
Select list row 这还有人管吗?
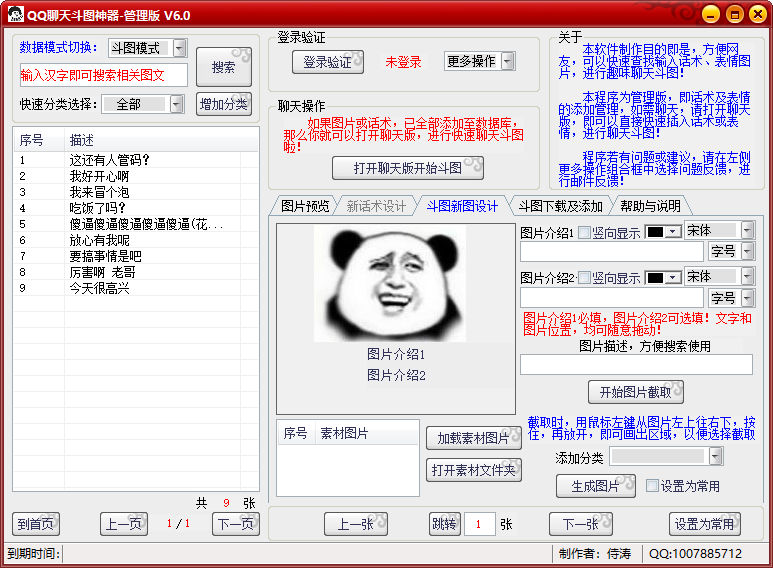[136, 160]
